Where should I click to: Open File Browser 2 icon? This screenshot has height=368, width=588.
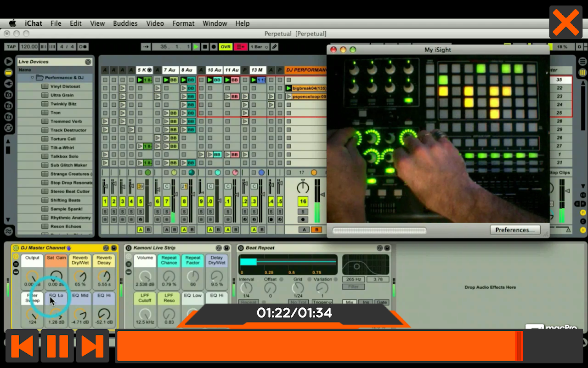8,106
